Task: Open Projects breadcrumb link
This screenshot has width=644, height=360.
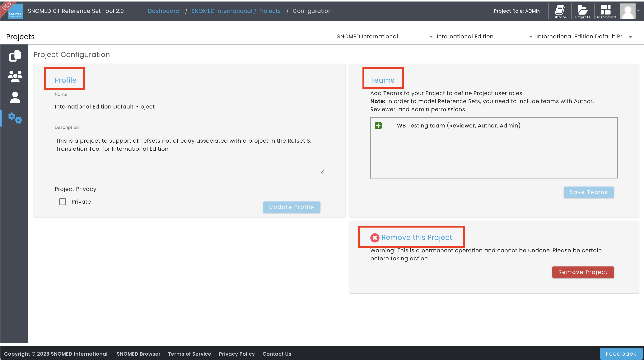Action: coord(269,11)
